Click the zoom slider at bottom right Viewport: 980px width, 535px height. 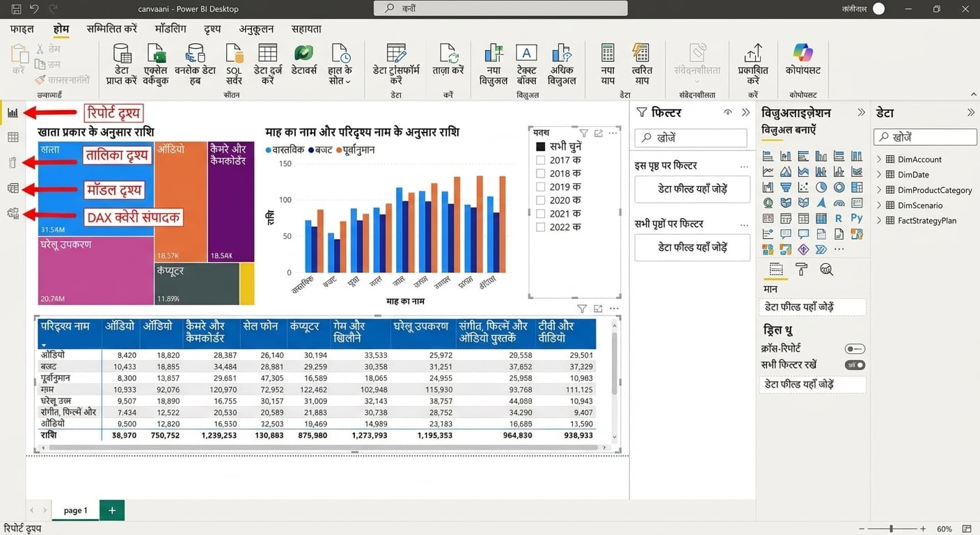tap(892, 529)
